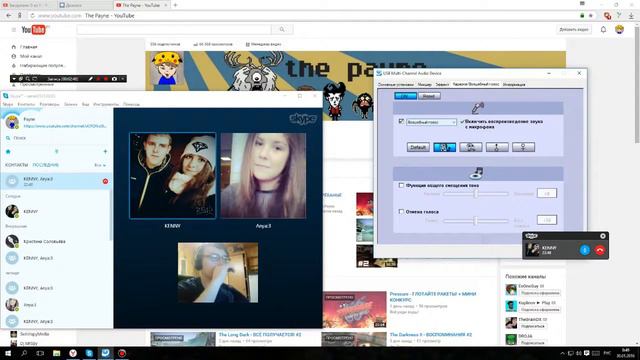Click the Default button in the audio device window

pyautogui.click(x=418, y=147)
